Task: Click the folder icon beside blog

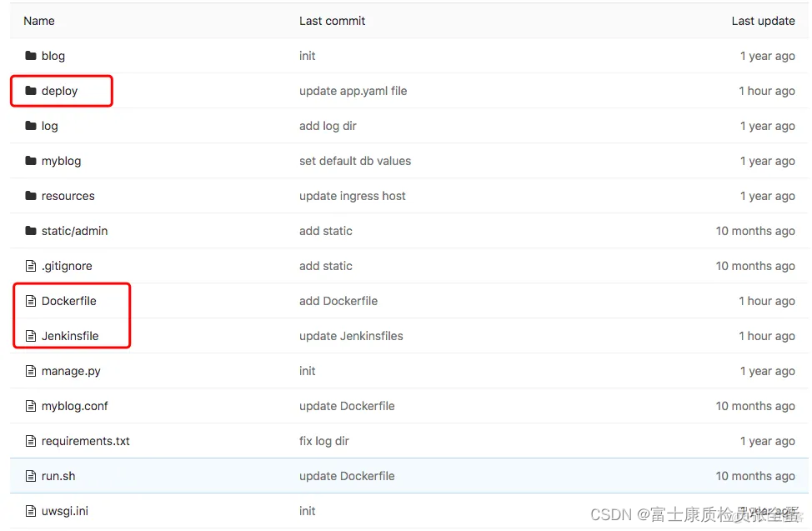Action: (31, 56)
